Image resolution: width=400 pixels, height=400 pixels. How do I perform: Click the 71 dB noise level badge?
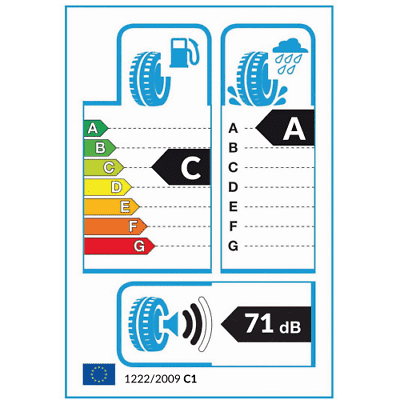point(266,324)
